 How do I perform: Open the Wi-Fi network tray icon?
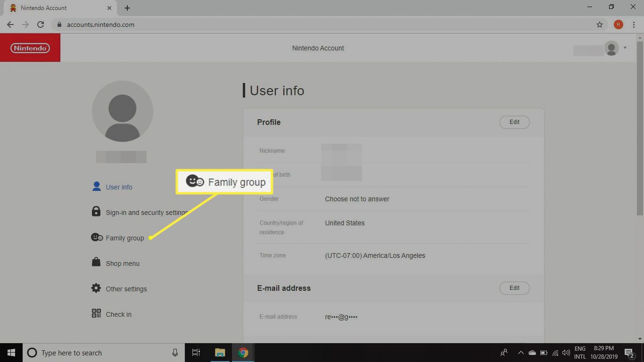pos(555,353)
